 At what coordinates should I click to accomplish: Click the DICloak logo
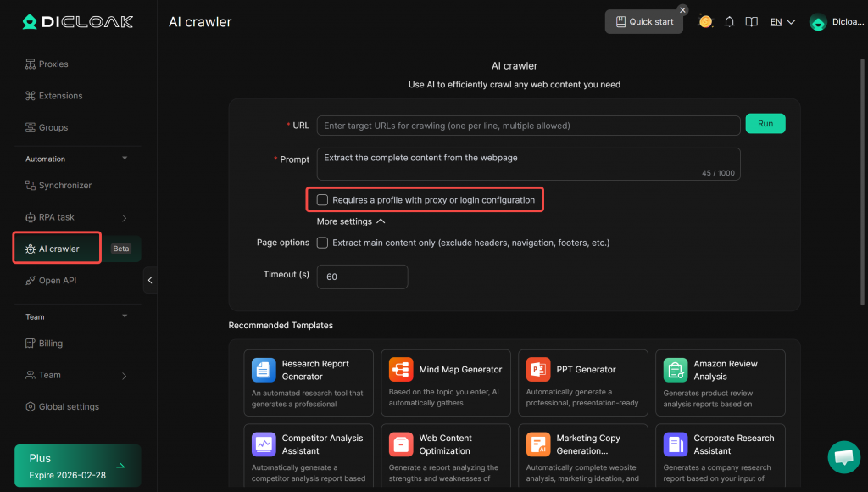click(x=78, y=22)
